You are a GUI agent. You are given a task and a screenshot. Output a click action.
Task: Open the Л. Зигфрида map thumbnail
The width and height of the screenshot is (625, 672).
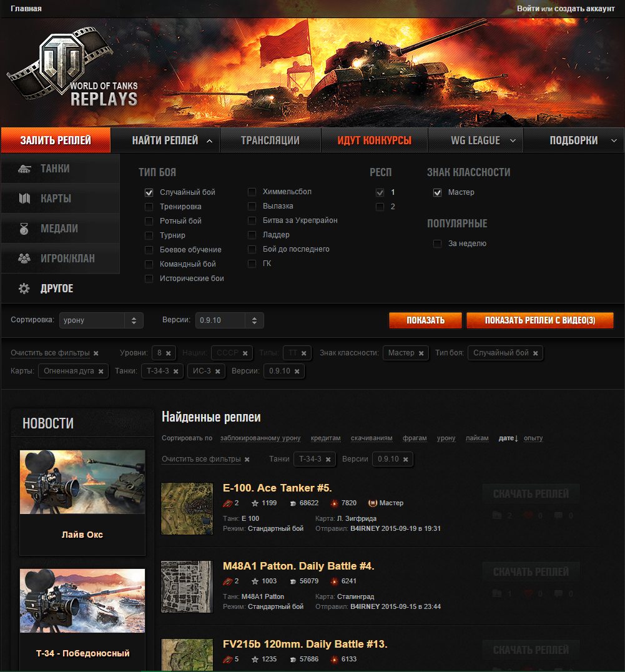pyautogui.click(x=187, y=509)
